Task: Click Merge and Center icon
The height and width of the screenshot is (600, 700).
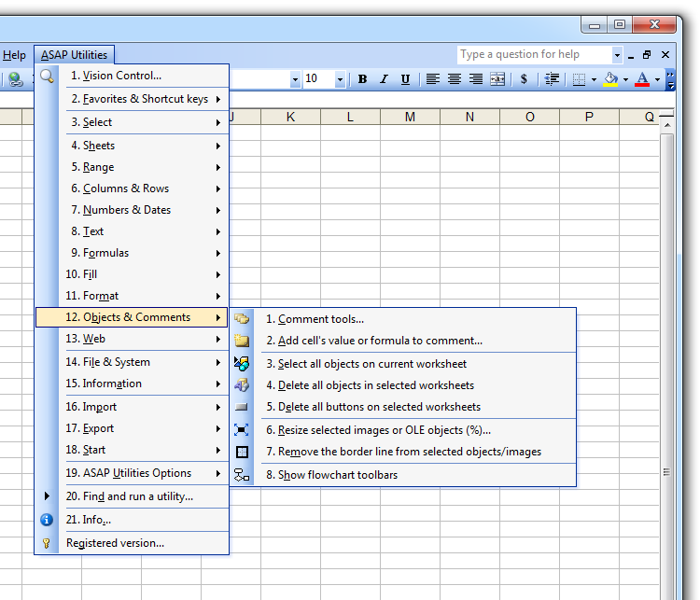Action: point(497,79)
